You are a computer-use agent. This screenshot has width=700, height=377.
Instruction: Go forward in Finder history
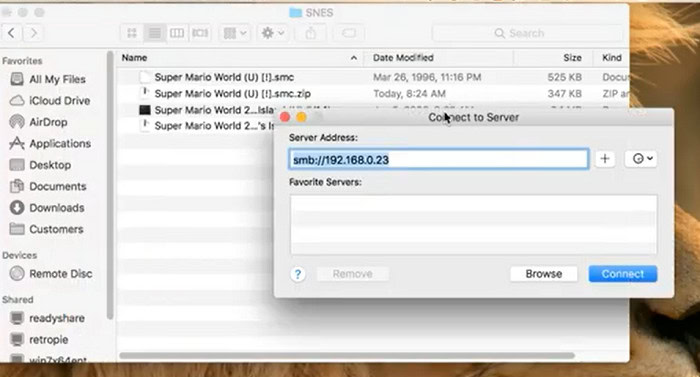point(33,33)
